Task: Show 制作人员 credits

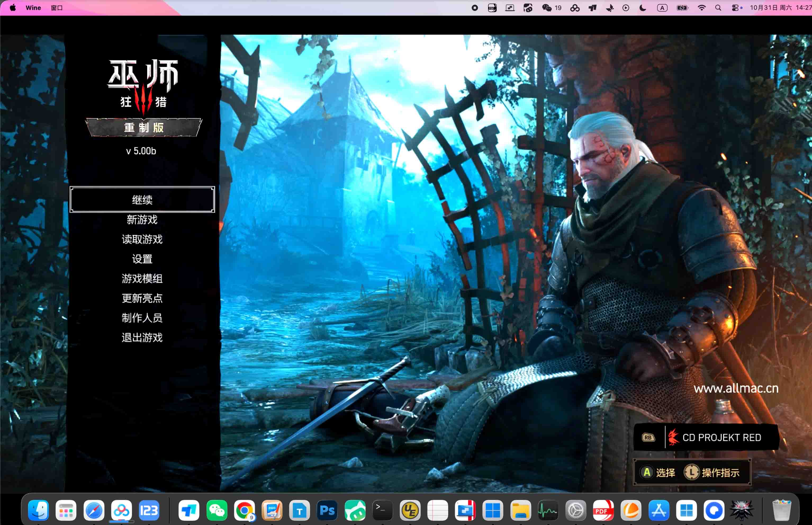Action: (x=142, y=318)
